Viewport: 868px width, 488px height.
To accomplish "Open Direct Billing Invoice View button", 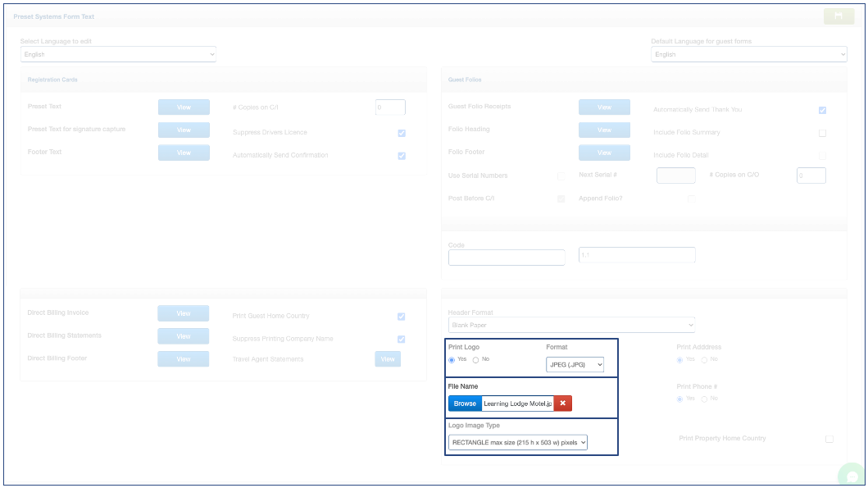I will click(184, 313).
